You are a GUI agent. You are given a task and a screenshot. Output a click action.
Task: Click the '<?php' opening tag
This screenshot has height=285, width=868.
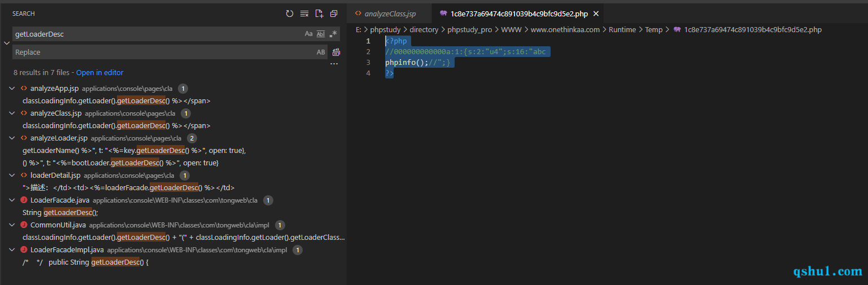coord(396,41)
